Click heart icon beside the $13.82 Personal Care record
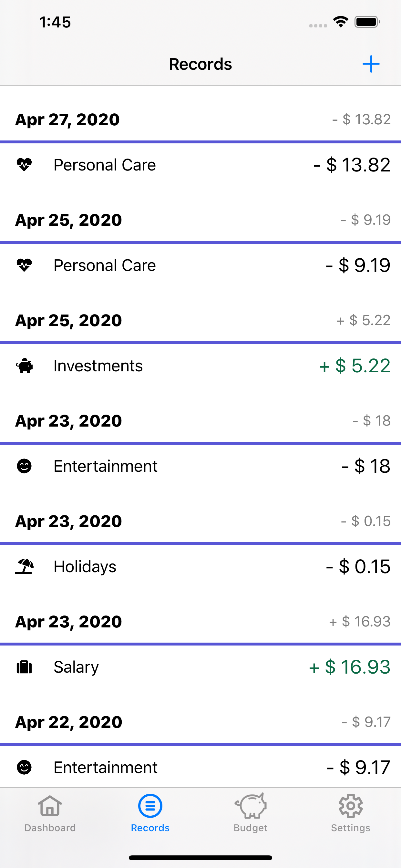The image size is (401, 868). pyautogui.click(x=24, y=165)
